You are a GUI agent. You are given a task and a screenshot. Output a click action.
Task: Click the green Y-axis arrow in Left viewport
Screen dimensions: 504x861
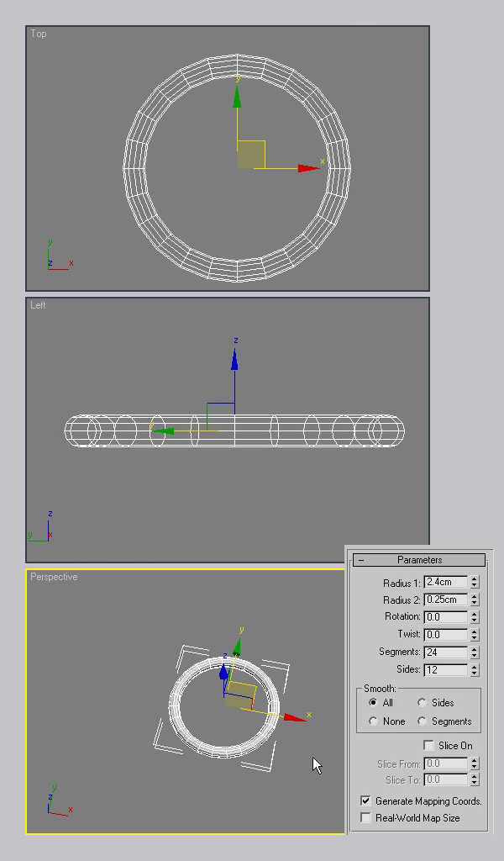point(164,430)
